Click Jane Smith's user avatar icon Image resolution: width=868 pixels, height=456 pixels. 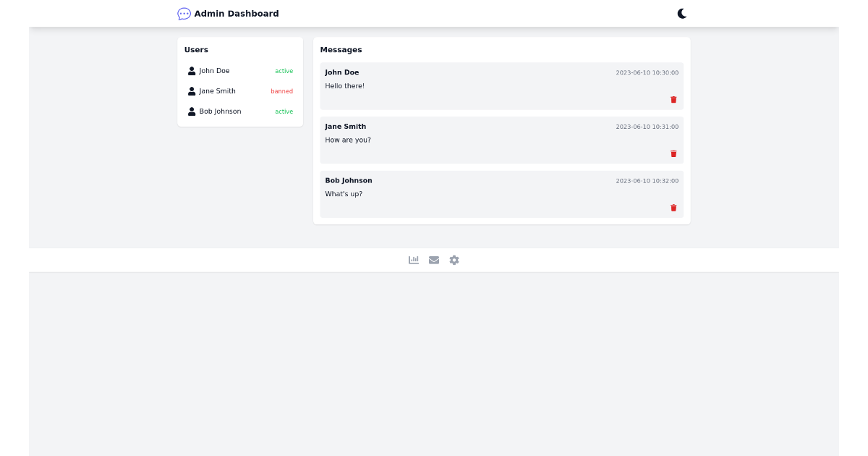point(191,90)
